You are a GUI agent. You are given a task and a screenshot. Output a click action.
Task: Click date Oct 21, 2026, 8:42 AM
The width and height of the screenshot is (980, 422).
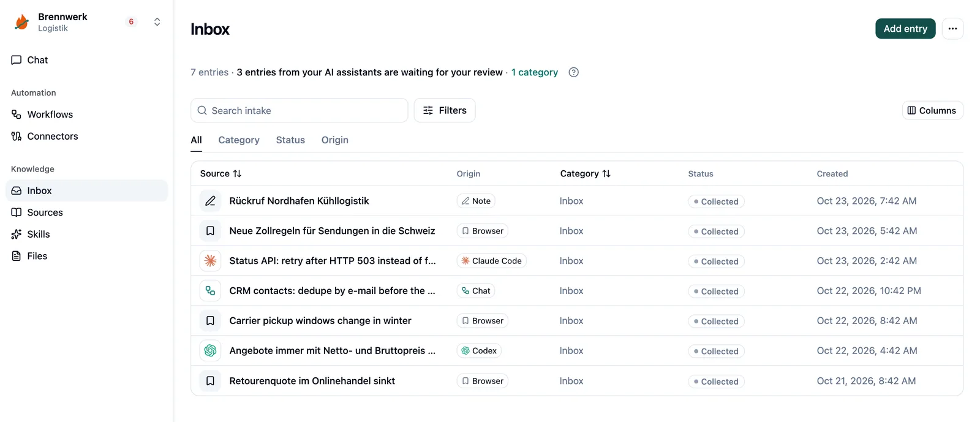866,381
